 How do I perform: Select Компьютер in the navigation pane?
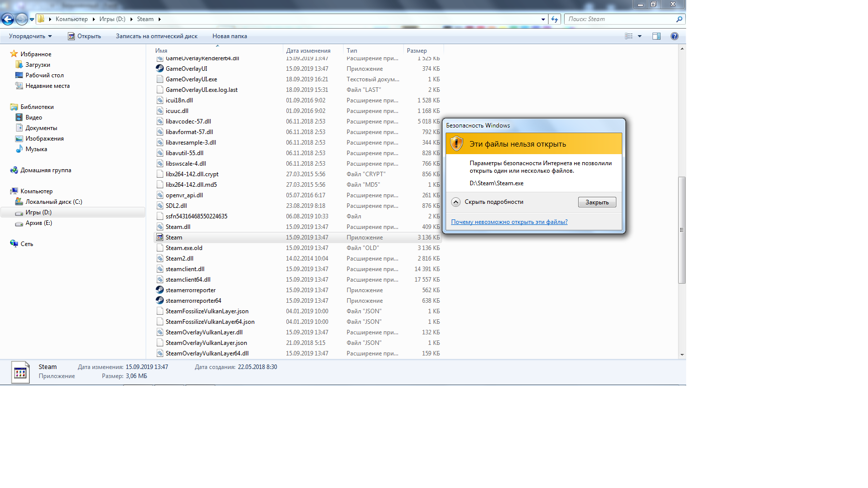36,191
